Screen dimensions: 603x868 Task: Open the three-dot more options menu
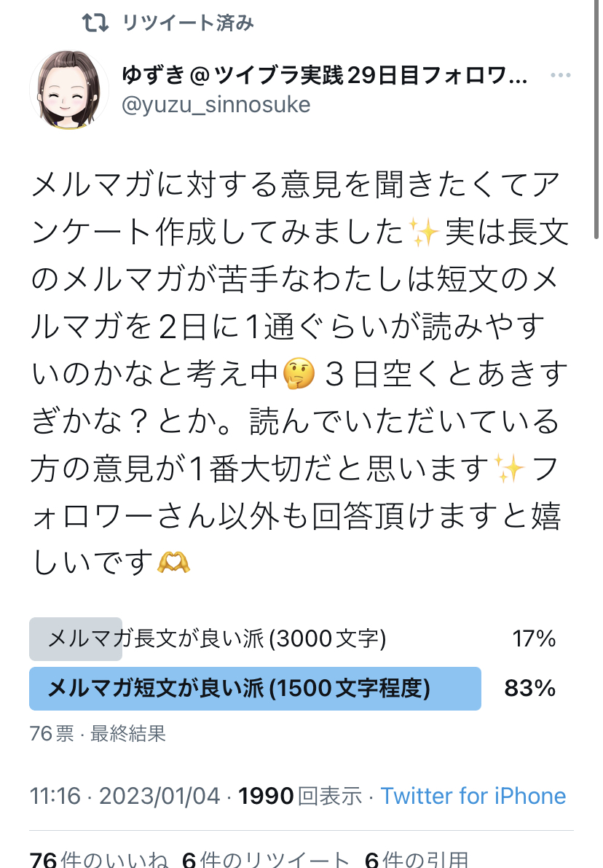[x=561, y=75]
